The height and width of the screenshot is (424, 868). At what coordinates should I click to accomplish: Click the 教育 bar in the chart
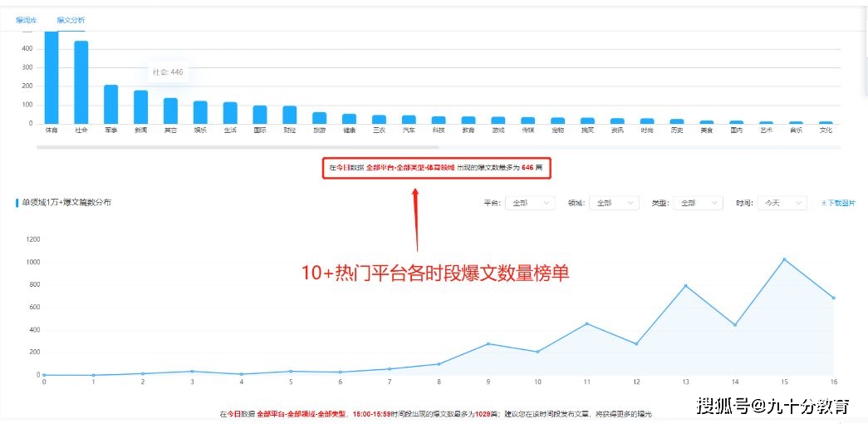tap(468, 120)
